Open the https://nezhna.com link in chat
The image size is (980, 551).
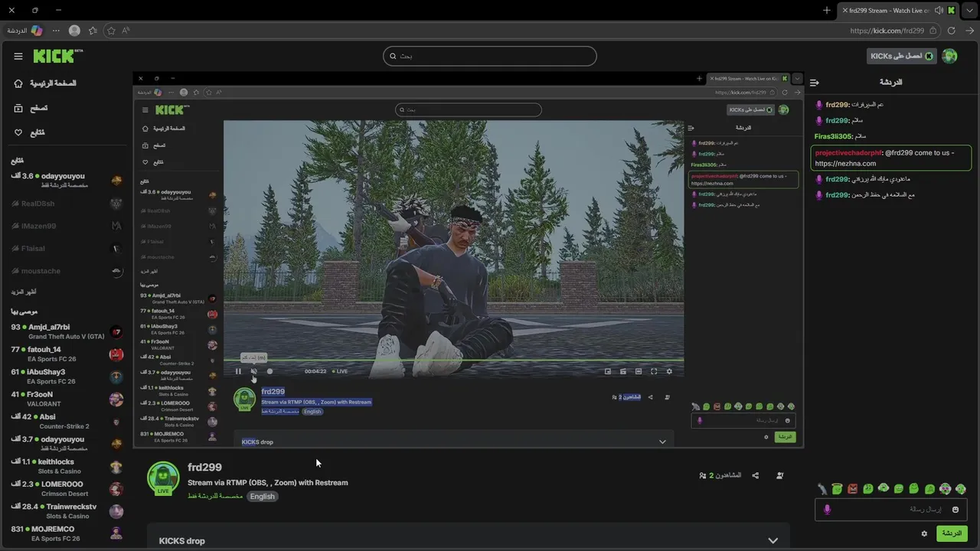click(x=845, y=163)
